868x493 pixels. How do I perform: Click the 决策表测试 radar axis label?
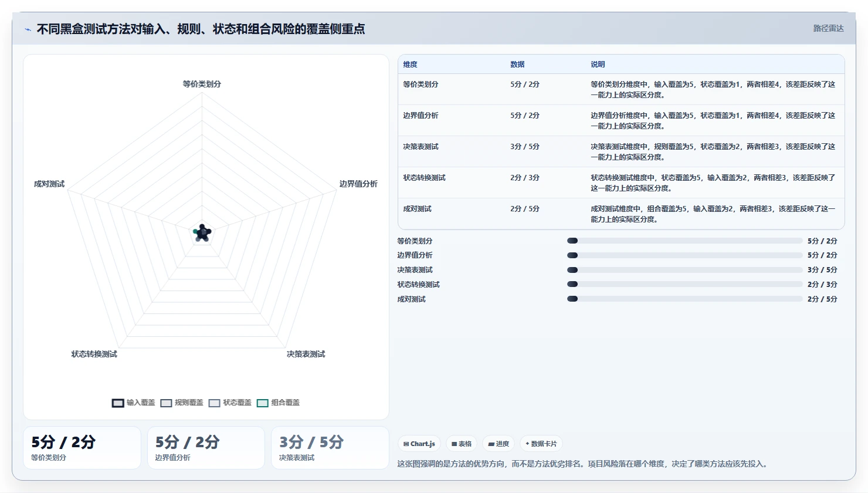tap(306, 354)
